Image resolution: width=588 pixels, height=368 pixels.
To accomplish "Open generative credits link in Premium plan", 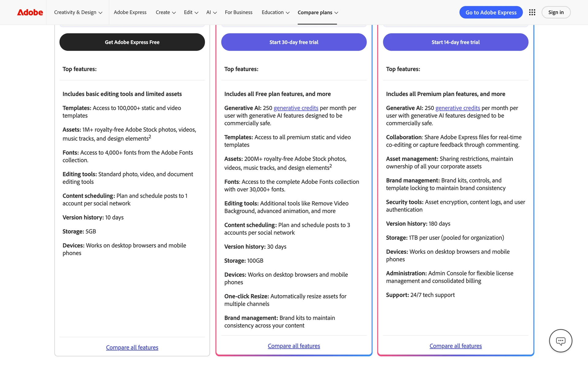I will (x=296, y=108).
